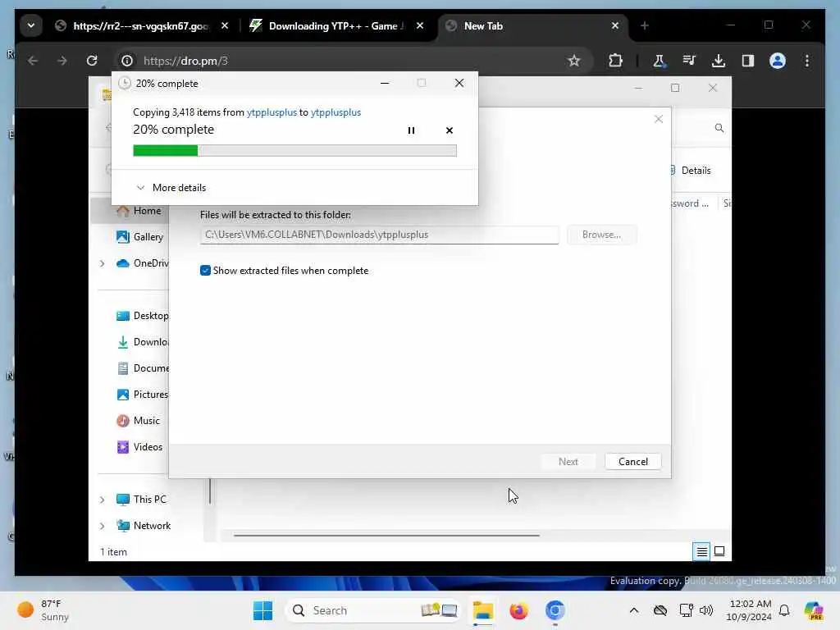The image size is (840, 630).
Task: Go back in the browser
Action: coord(33,61)
